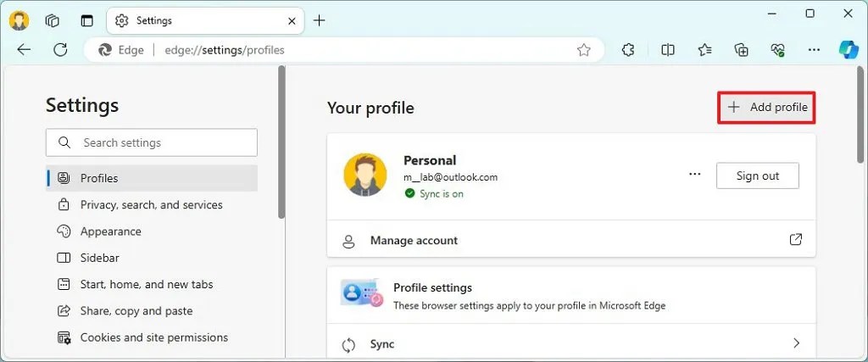Add this page to favorites star
This screenshot has width=868, height=362.
[584, 50]
